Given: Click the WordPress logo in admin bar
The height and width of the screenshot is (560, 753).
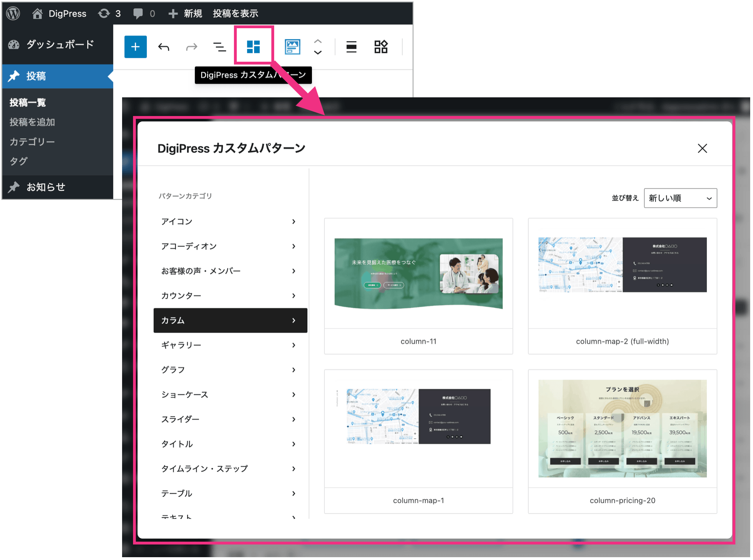Looking at the screenshot, I should click(x=13, y=13).
